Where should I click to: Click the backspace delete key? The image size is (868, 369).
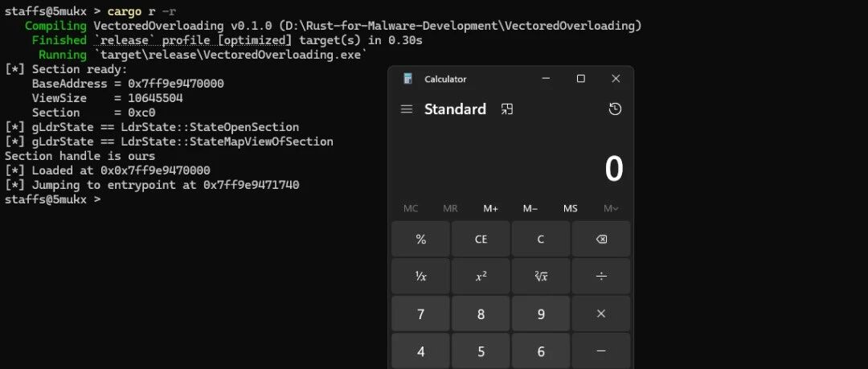[x=600, y=240]
